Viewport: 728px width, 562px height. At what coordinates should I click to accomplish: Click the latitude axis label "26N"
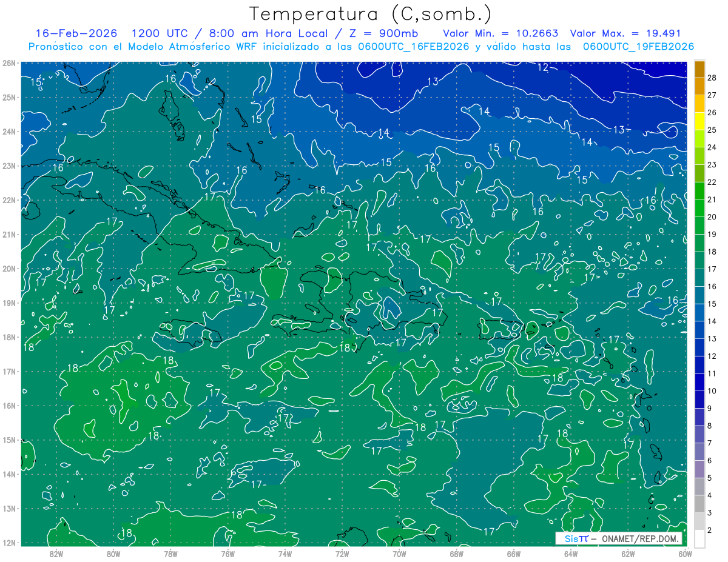[x=9, y=63]
